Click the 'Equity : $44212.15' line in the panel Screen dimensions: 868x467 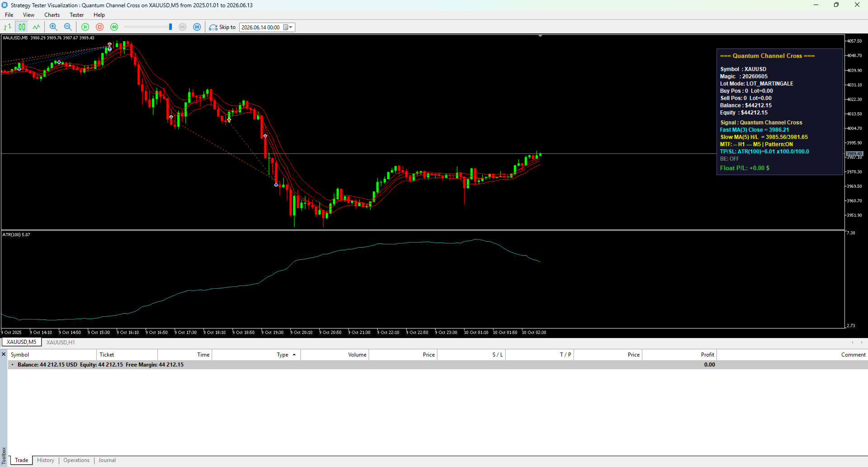(x=744, y=113)
